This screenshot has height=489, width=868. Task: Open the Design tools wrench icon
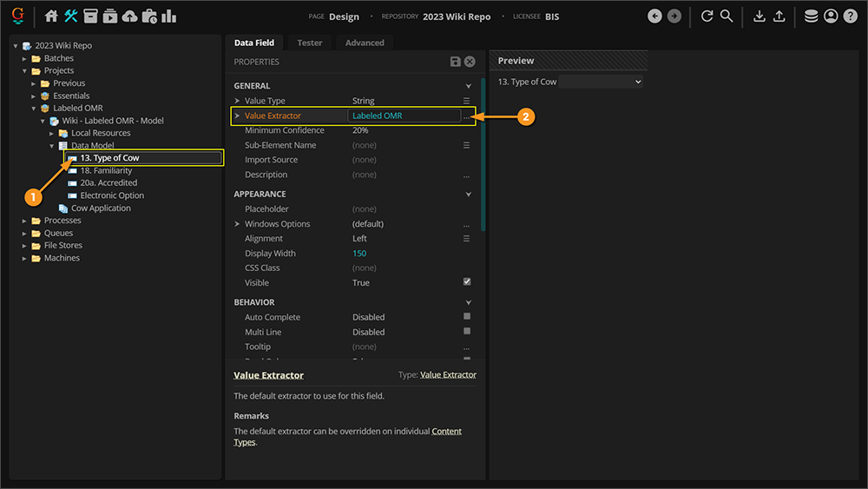pos(70,17)
